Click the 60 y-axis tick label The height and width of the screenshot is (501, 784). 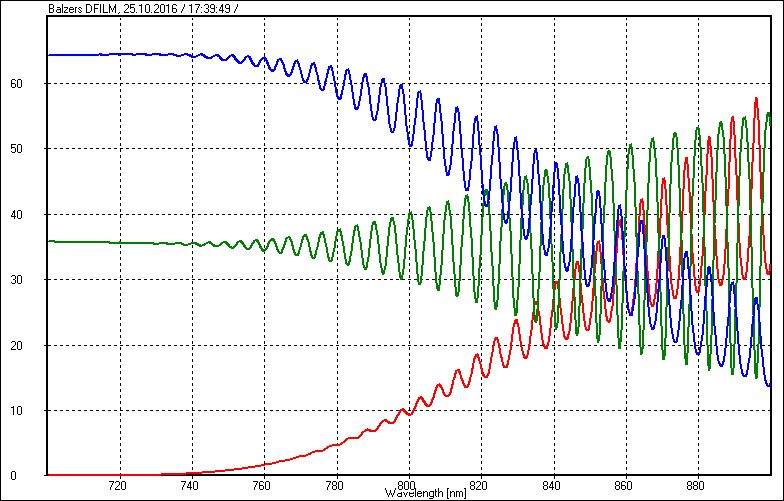[x=30, y=84]
